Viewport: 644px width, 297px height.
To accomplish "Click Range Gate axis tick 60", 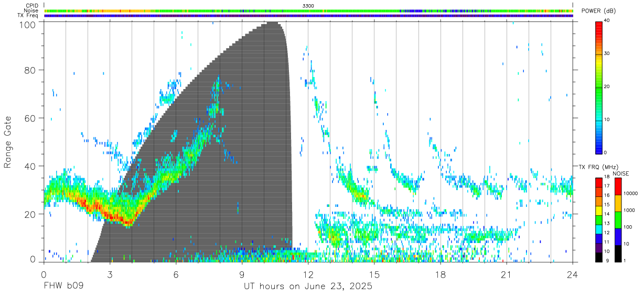I will (30, 118).
